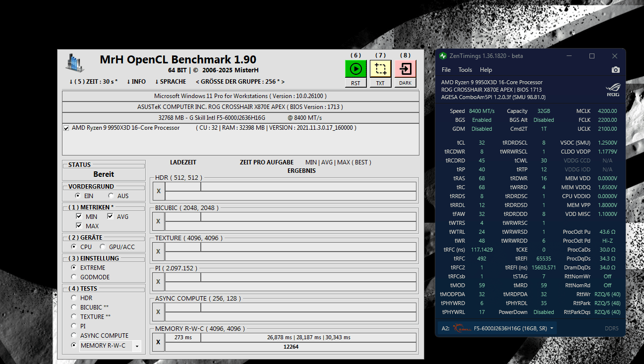Select the EXTREME setting radio button
The height and width of the screenshot is (364, 644).
74,267
